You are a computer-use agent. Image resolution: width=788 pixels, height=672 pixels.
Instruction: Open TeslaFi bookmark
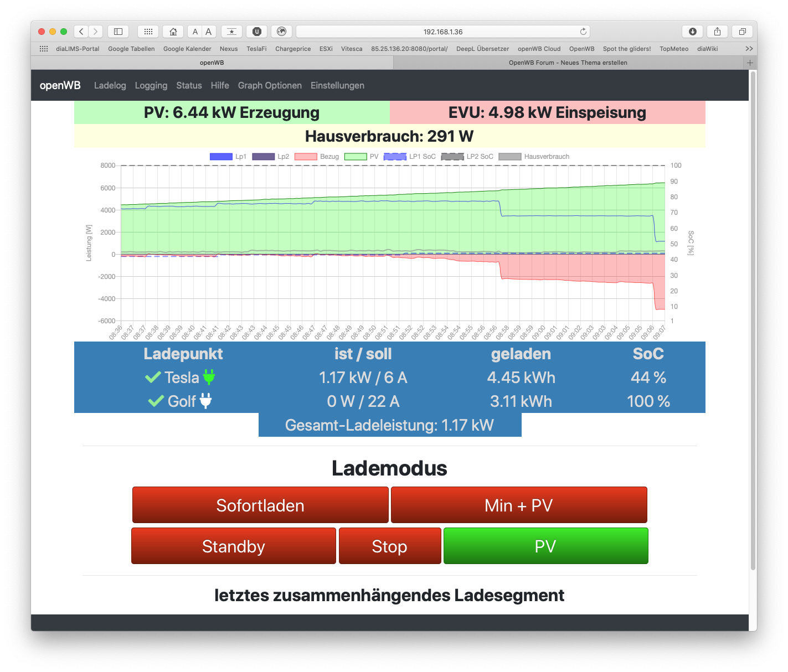(256, 49)
